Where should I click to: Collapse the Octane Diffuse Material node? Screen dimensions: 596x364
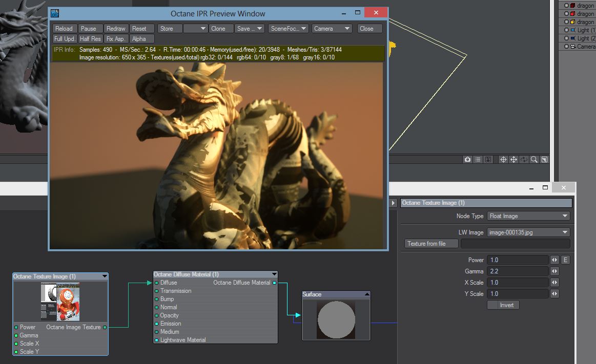pyautogui.click(x=274, y=274)
